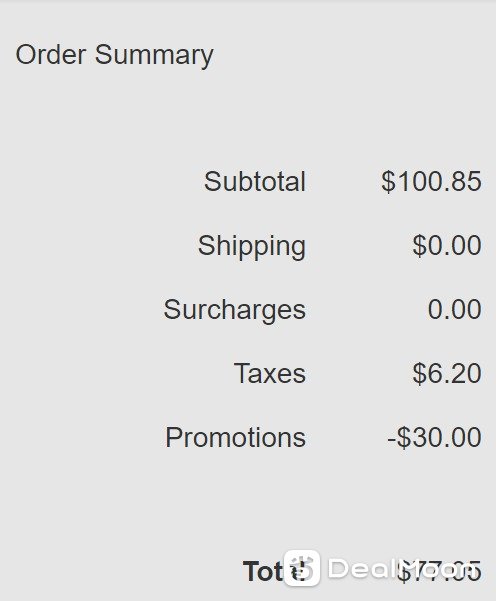Select the Shipping label
This screenshot has width=496, height=601.
point(252,246)
